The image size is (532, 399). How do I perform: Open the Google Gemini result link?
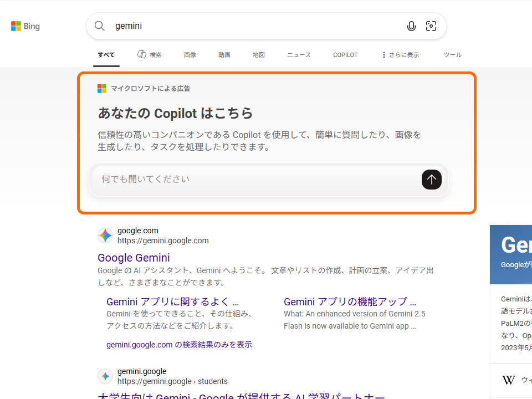tap(134, 257)
